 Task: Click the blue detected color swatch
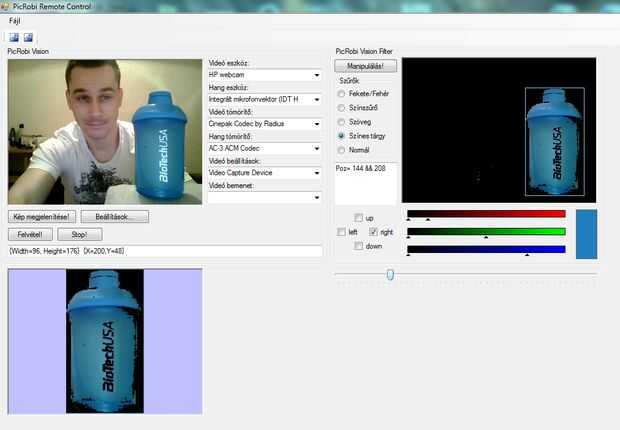[x=586, y=234]
